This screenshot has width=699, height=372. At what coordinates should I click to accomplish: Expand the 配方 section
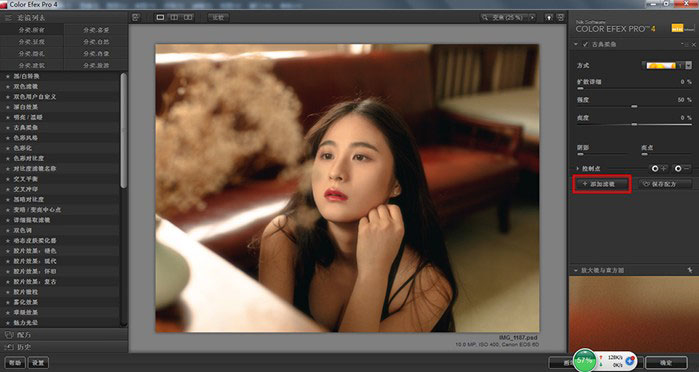tap(64, 335)
